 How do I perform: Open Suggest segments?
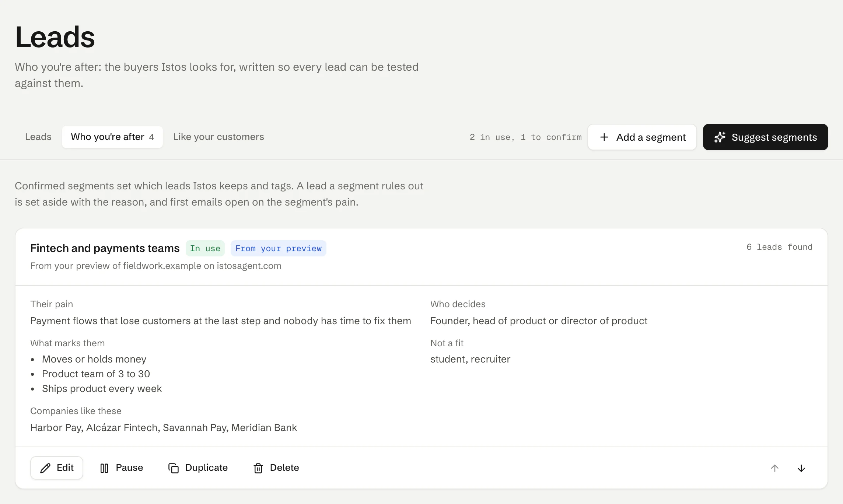(765, 137)
